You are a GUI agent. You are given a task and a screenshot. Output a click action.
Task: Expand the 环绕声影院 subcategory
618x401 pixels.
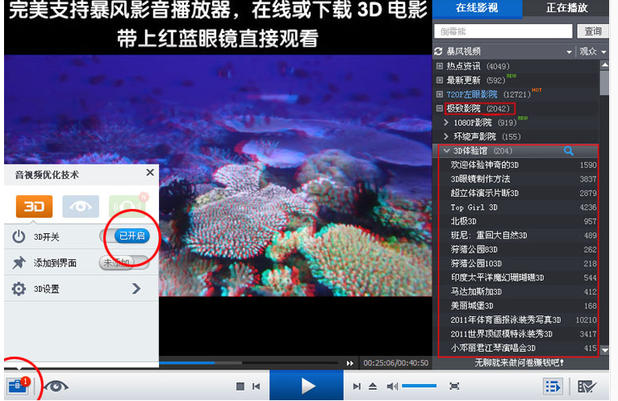pyautogui.click(x=446, y=136)
